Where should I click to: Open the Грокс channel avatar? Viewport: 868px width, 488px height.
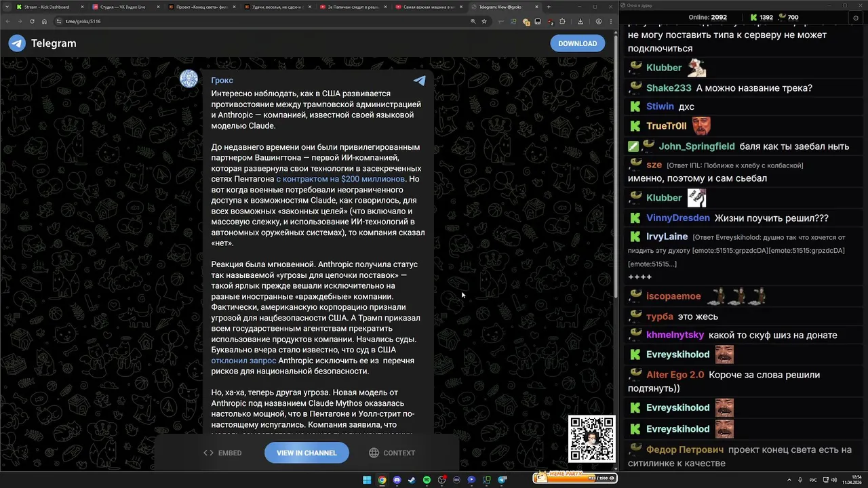(x=189, y=79)
